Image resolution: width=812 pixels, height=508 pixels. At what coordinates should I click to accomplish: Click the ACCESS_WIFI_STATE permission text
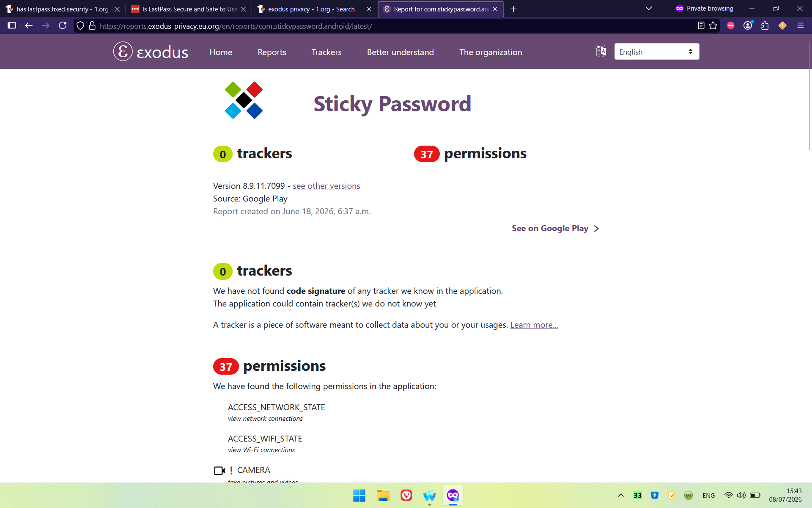pos(265,439)
